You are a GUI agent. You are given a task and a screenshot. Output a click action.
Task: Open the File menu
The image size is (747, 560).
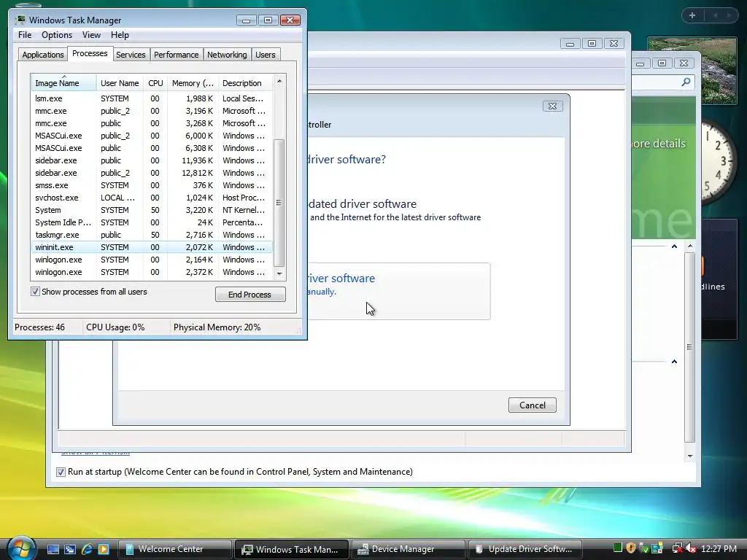click(x=25, y=35)
